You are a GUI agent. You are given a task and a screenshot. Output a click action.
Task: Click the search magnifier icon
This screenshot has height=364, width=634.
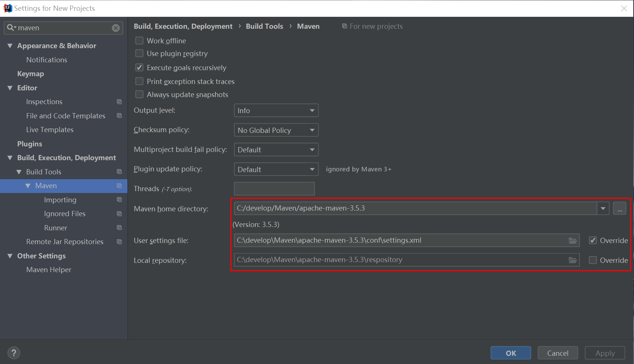11,28
